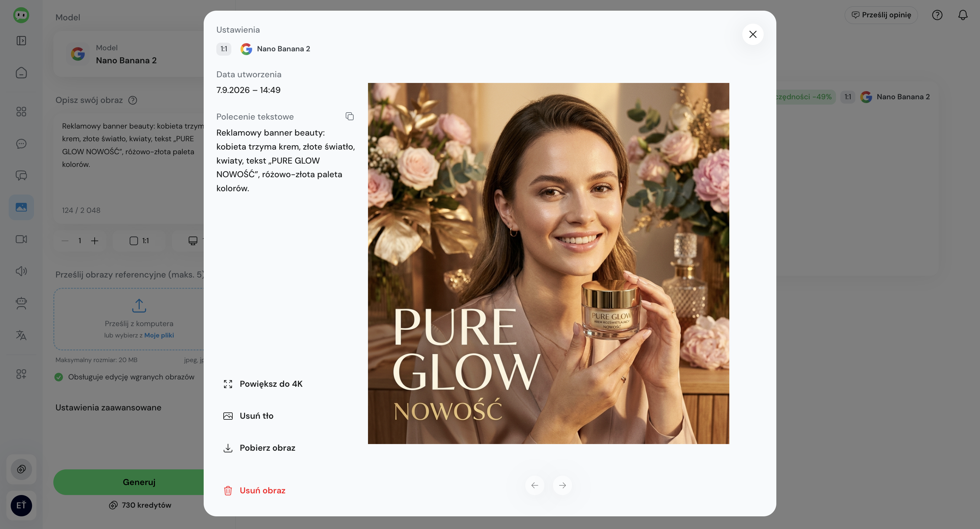The width and height of the screenshot is (980, 529).
Task: Click the Generuj button
Action: 129,482
